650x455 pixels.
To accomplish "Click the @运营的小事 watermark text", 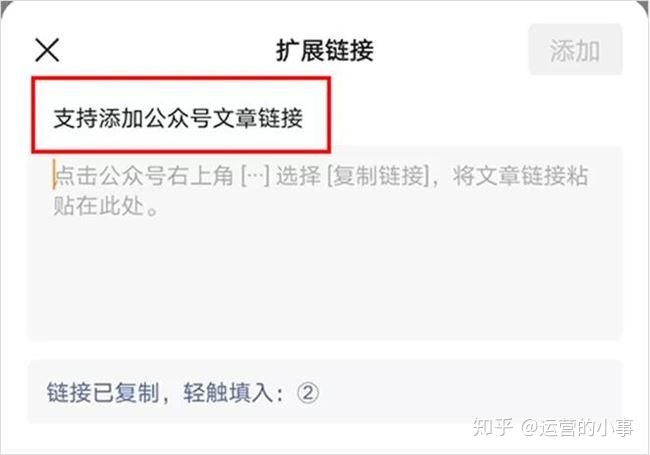I will click(x=577, y=427).
